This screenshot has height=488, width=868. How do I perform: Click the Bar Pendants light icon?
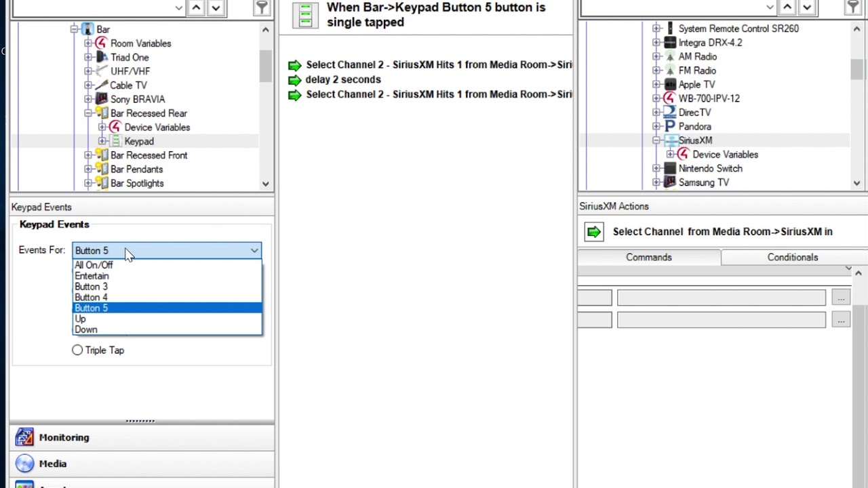click(x=101, y=169)
